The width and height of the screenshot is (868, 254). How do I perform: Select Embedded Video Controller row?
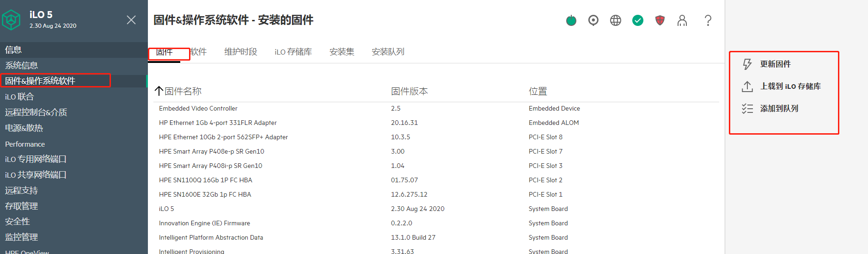click(436, 108)
